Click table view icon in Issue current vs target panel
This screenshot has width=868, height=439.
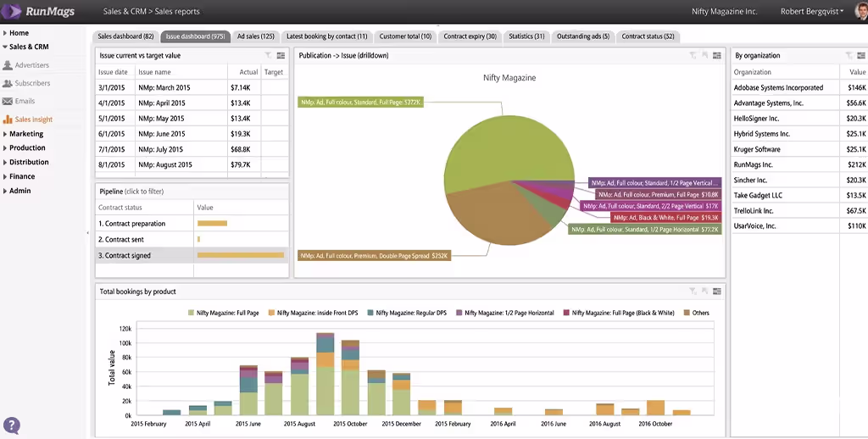coord(281,55)
